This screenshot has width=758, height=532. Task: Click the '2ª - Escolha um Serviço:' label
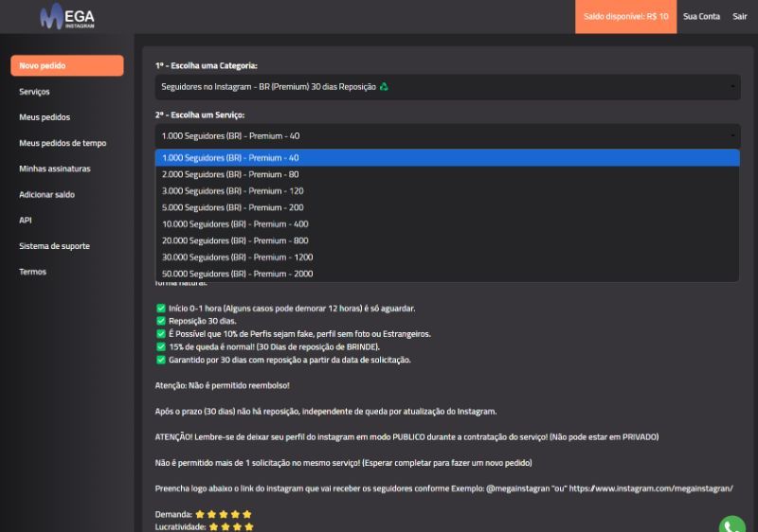point(200,115)
